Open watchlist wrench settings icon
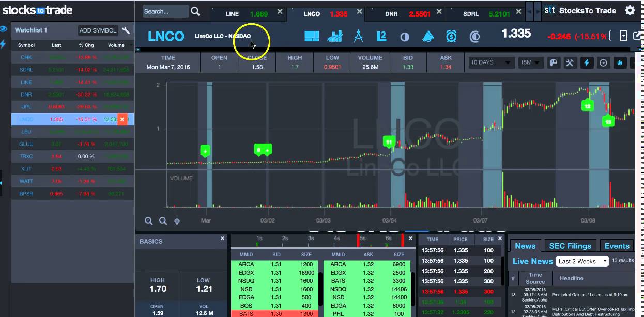This screenshot has height=317, width=644. click(x=126, y=30)
